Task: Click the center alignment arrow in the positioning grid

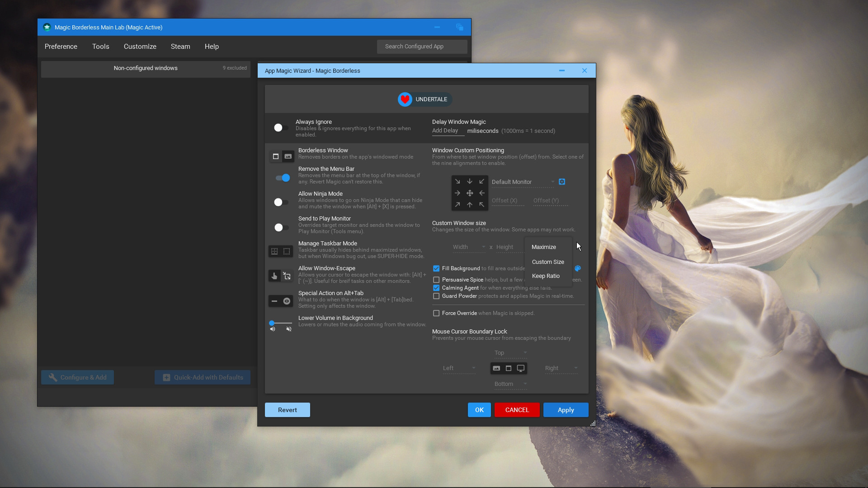Action: [470, 193]
